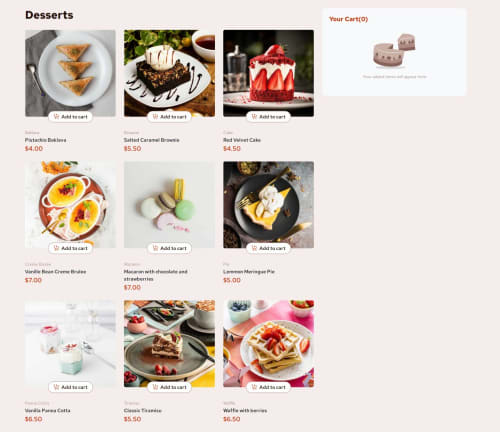This screenshot has width=500, height=432.
Task: Select the Waffle with berries photo
Action: pos(268,344)
